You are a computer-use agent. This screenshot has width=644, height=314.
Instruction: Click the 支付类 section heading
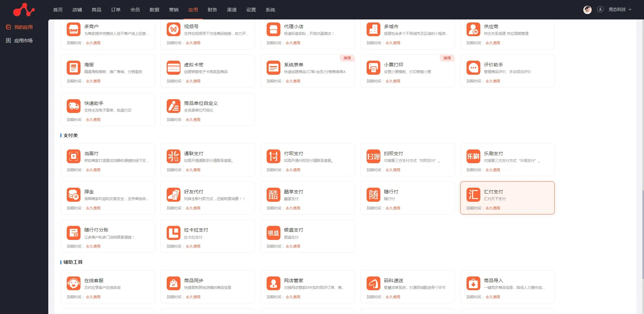[70, 135]
